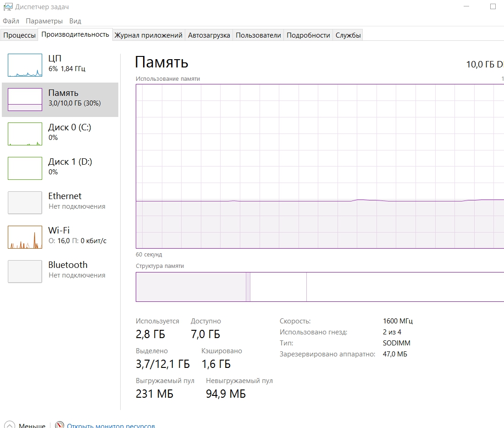This screenshot has width=504, height=428.
Task: Open the Диск 1 (D:) mini graph
Action: tap(25, 168)
